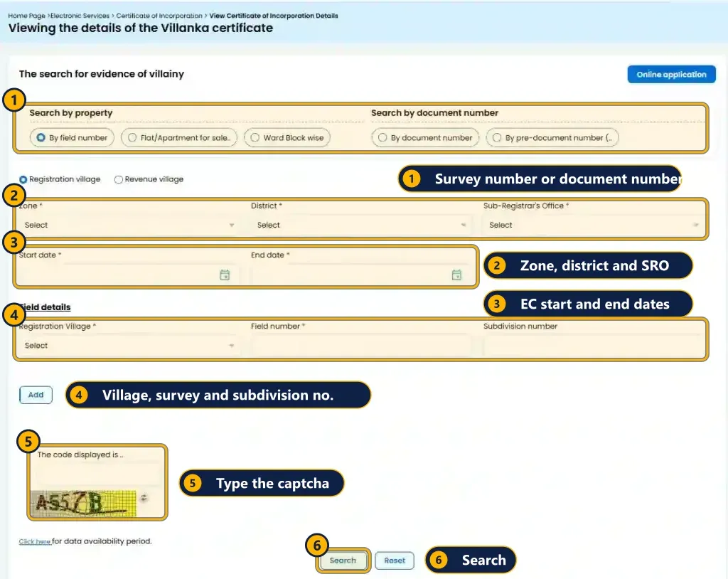This screenshot has width=728, height=579.
Task: Open Certificate of Incorporation breadcrumb
Action: (x=159, y=16)
